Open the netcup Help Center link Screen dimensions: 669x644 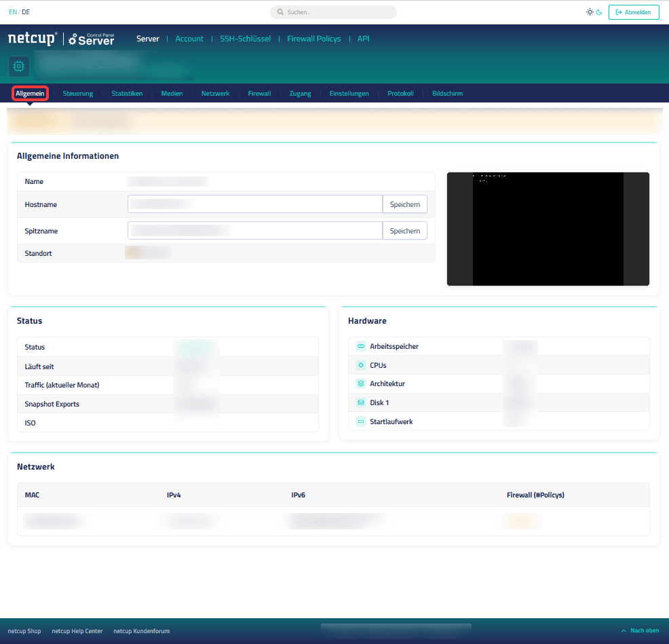[77, 631]
